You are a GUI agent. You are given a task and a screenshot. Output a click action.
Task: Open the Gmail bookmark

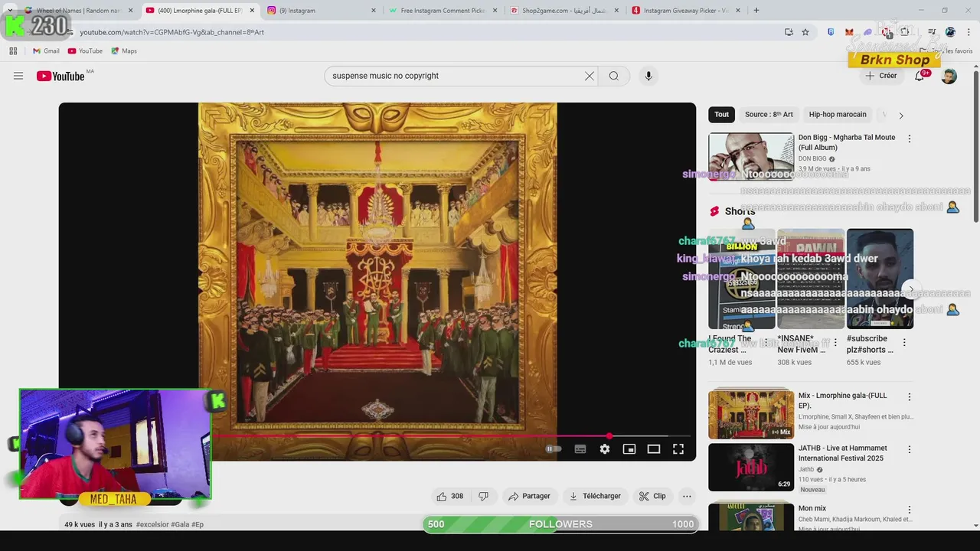click(x=46, y=51)
